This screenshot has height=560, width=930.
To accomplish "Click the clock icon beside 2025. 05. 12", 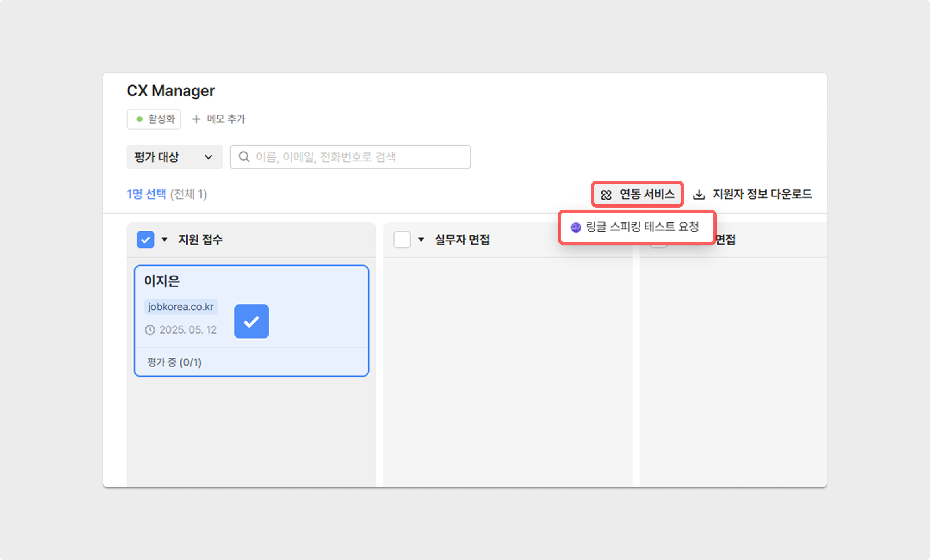I will (x=150, y=330).
